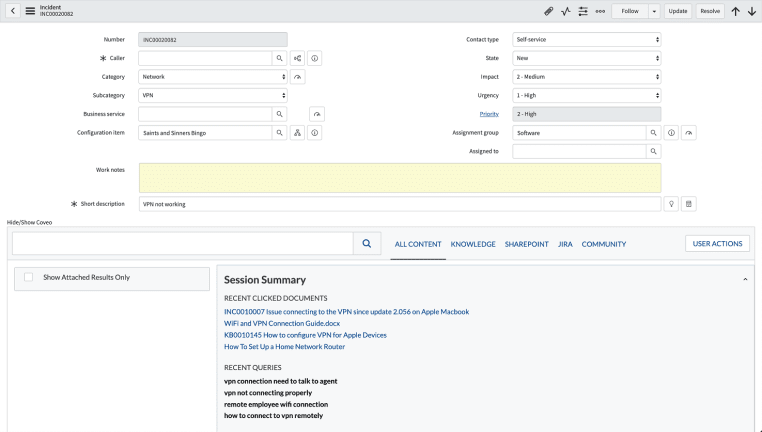Click the Assignment group info icon
This screenshot has height=432, width=762.
pos(671,132)
